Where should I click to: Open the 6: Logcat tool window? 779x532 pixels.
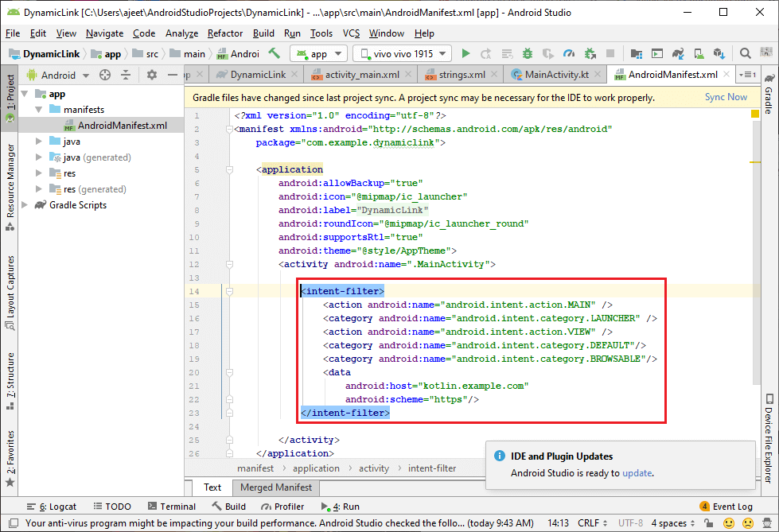point(52,507)
